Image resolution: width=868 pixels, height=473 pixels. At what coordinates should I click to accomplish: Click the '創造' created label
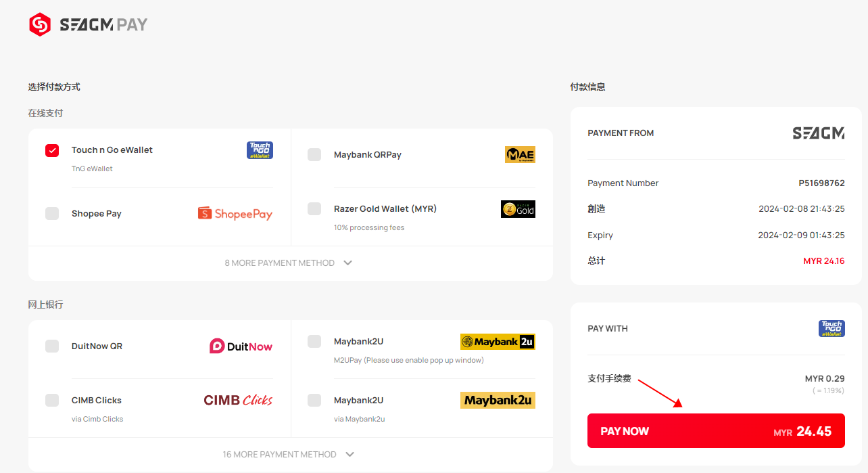point(596,209)
